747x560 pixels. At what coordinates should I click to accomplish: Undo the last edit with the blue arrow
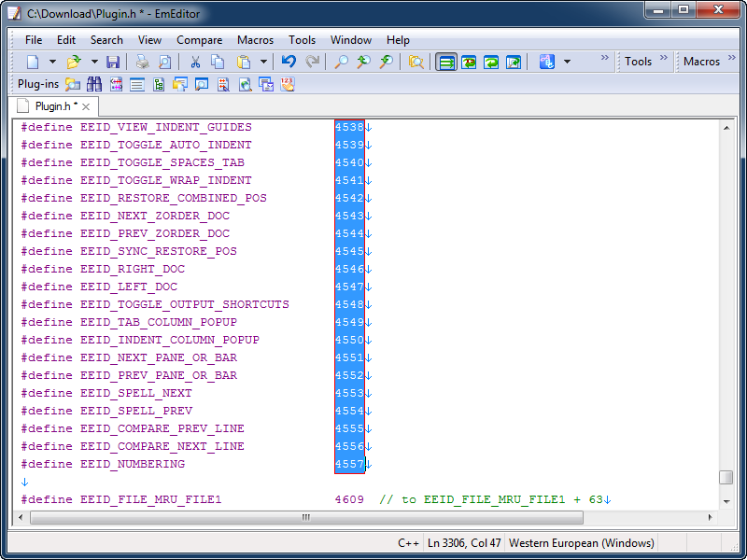click(289, 62)
